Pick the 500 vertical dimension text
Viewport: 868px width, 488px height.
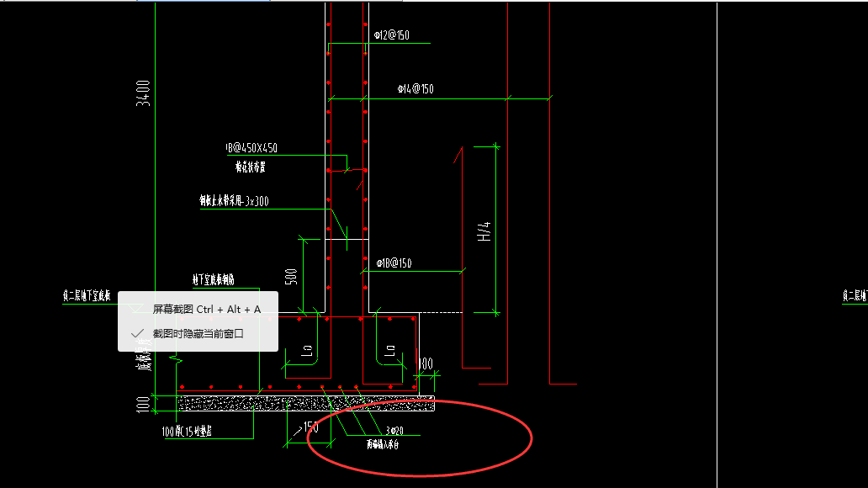[291, 277]
